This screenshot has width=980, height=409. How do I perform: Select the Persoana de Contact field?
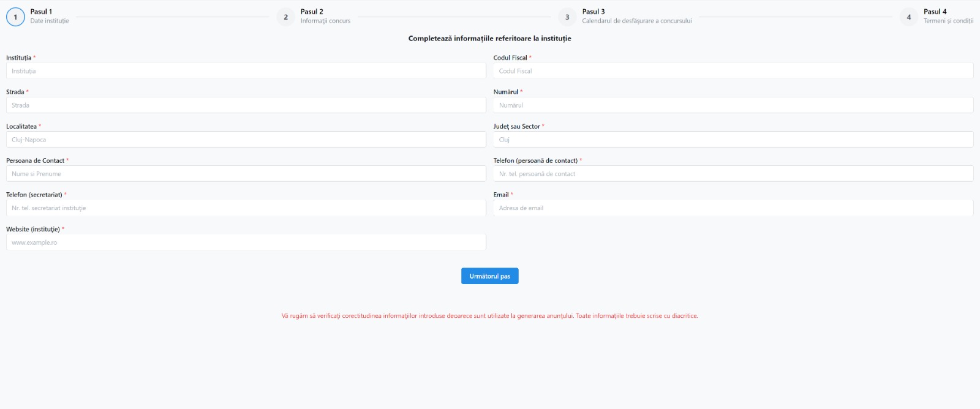pos(246,174)
